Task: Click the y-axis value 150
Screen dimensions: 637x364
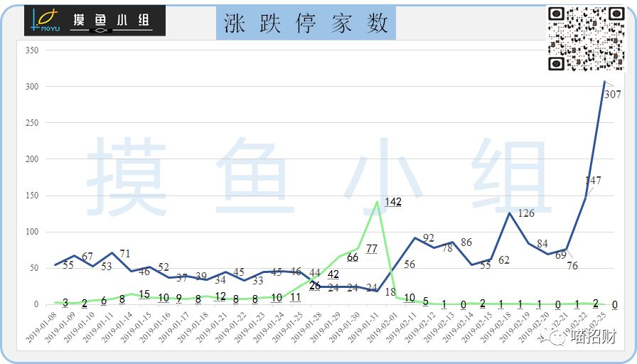Action: tap(32, 196)
